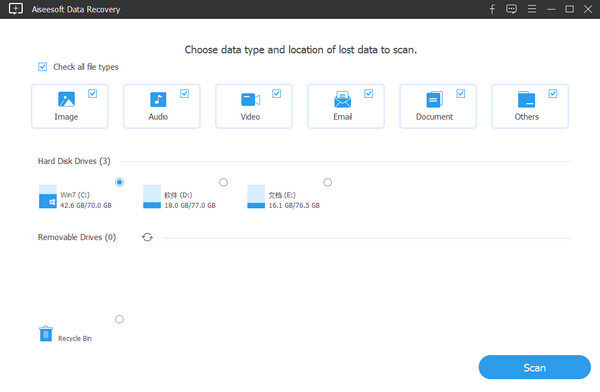
Task: Click the Others folder icon
Action: click(526, 99)
